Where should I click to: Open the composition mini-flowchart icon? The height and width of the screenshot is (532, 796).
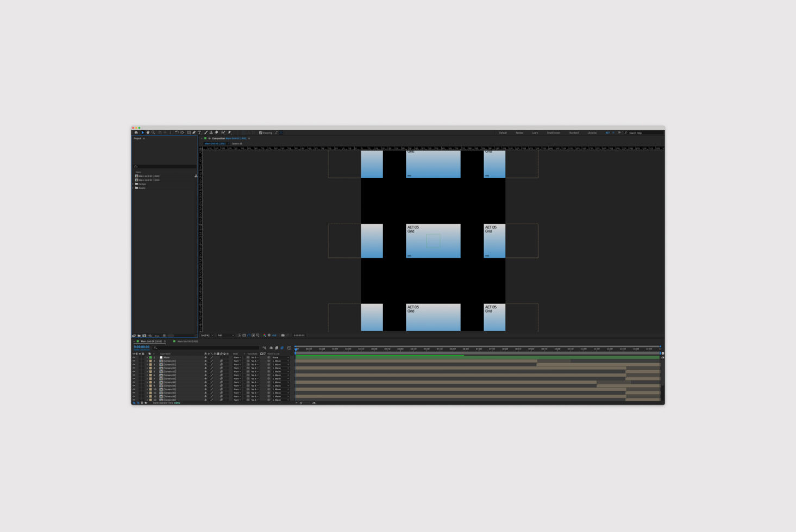(264, 348)
